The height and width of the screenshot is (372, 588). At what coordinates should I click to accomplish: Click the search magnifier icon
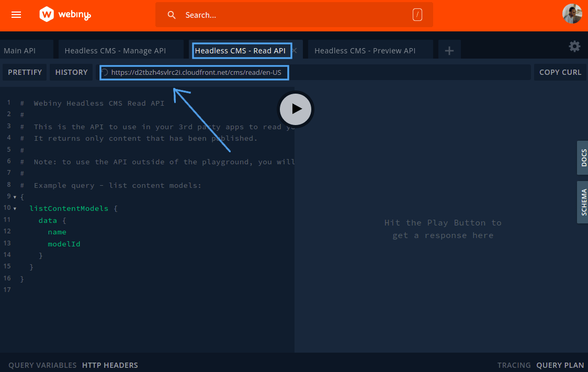172,15
